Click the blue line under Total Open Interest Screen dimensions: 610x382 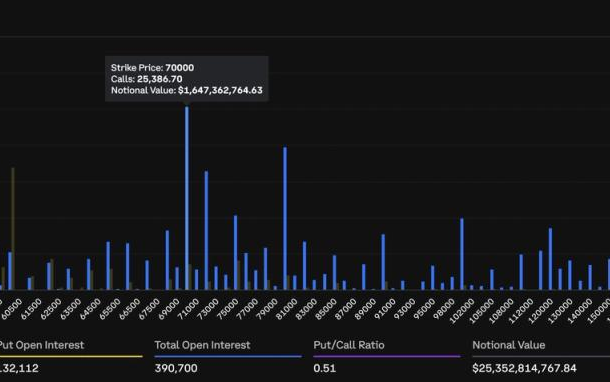(228, 356)
